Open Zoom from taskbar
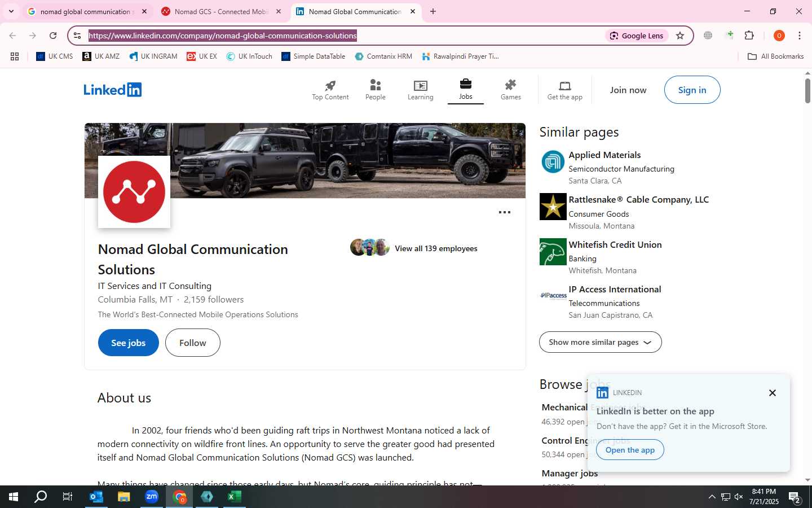 152,497
